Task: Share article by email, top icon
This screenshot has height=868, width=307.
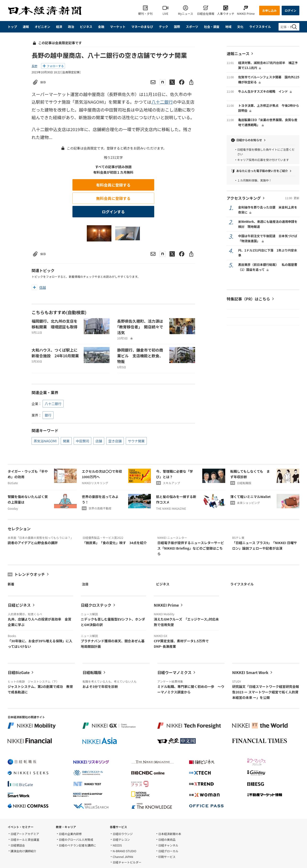Action: coord(153,82)
